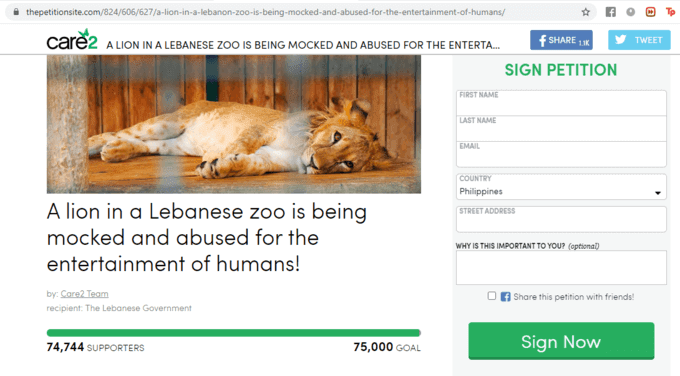Focus the First Name input field
This screenshot has height=376, width=680.
click(x=561, y=103)
